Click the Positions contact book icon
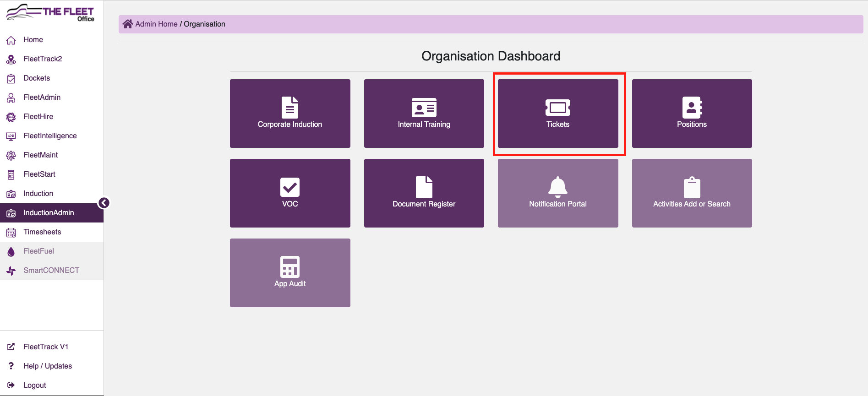This screenshot has height=396, width=868. pyautogui.click(x=692, y=108)
